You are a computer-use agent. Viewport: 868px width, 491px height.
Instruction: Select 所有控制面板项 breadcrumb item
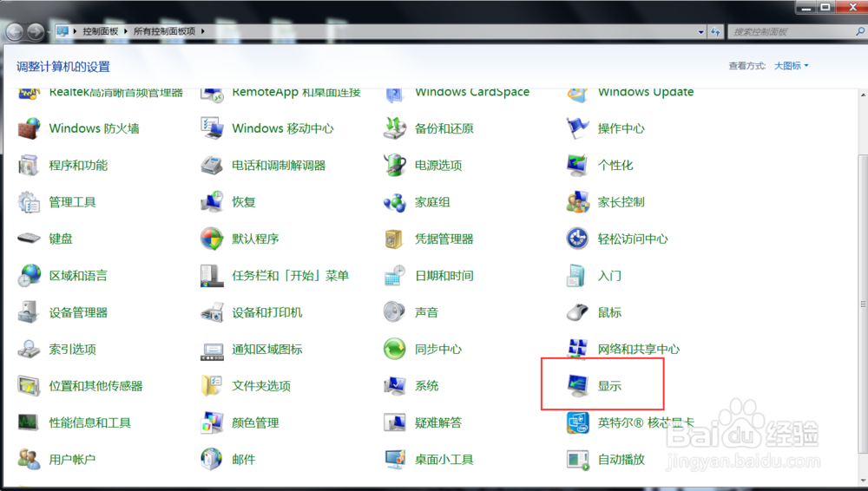[x=164, y=31]
